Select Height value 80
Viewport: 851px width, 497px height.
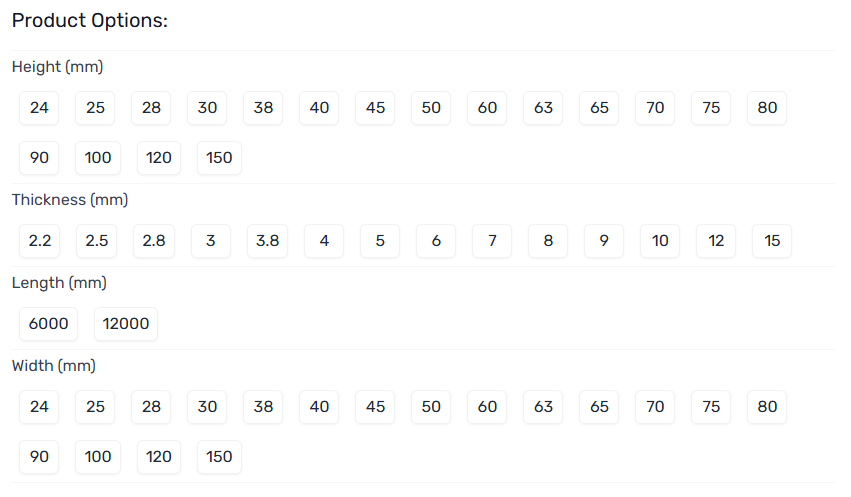click(x=767, y=108)
